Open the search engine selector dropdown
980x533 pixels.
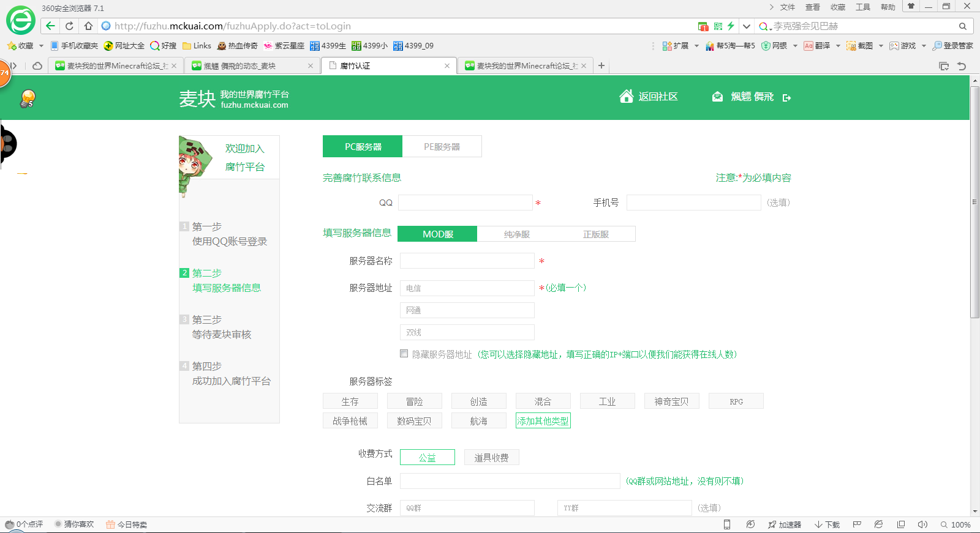[764, 26]
